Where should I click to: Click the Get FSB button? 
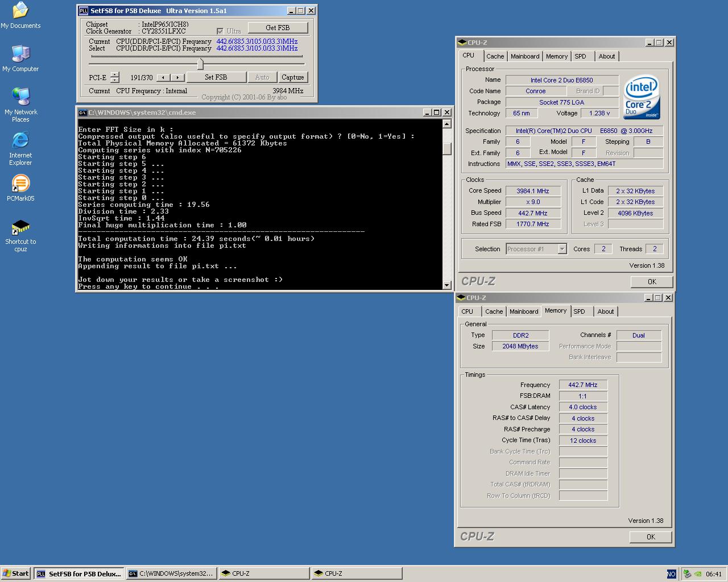point(278,27)
